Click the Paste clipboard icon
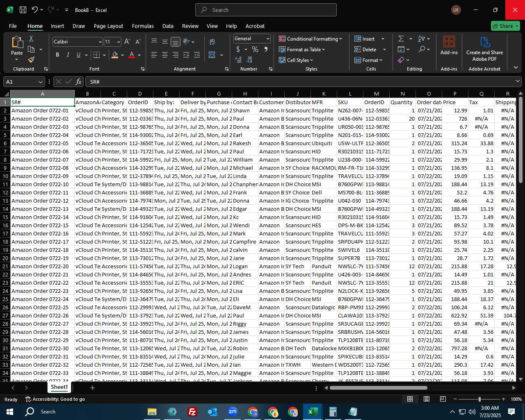The width and height of the screenshot is (525, 420). pos(17,42)
